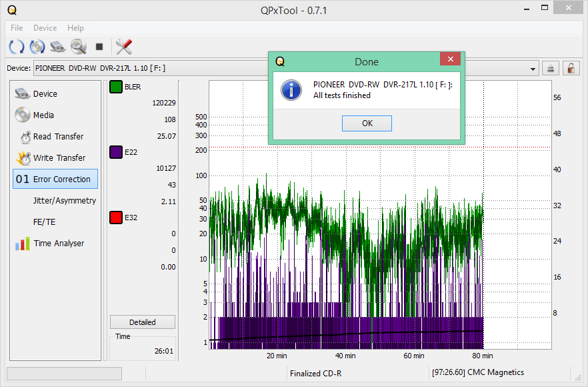This screenshot has height=387, width=588.
Task: Click the reload media info disc icon
Action: [x=37, y=47]
